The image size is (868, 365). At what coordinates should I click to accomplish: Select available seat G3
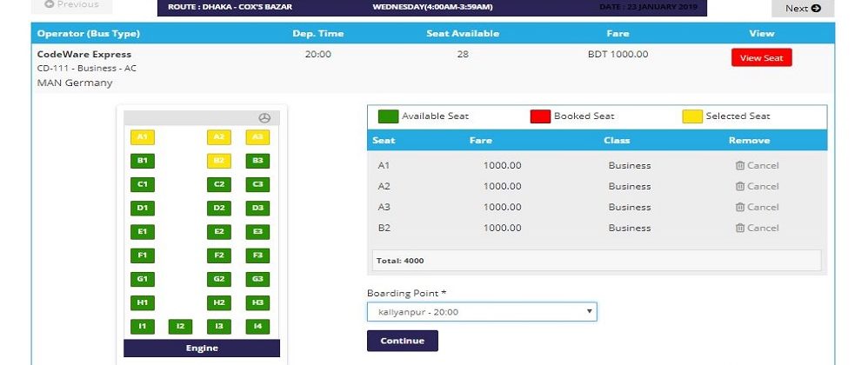coord(257,279)
